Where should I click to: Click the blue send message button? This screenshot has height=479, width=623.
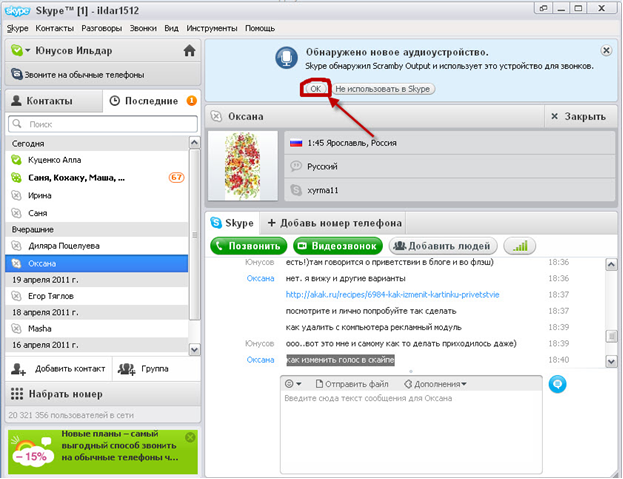[557, 384]
